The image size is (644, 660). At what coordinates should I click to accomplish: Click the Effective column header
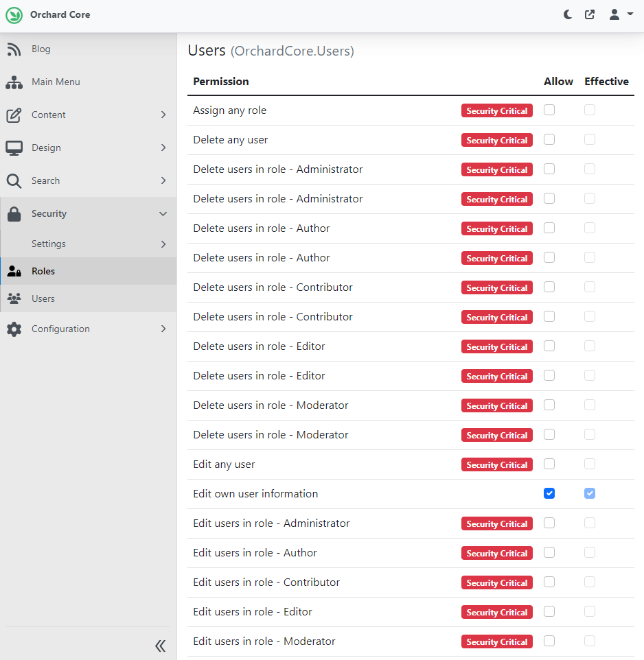pos(606,81)
